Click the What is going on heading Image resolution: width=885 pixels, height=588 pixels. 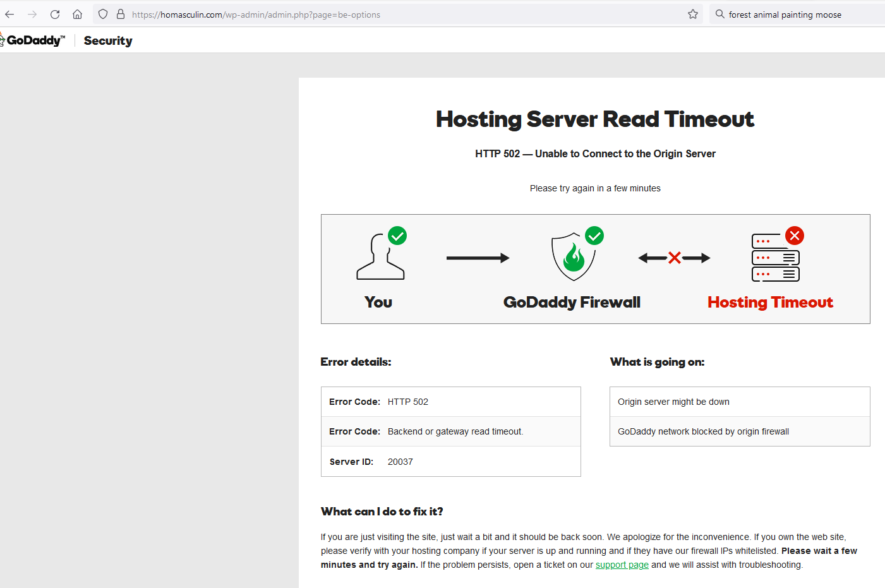click(x=657, y=362)
